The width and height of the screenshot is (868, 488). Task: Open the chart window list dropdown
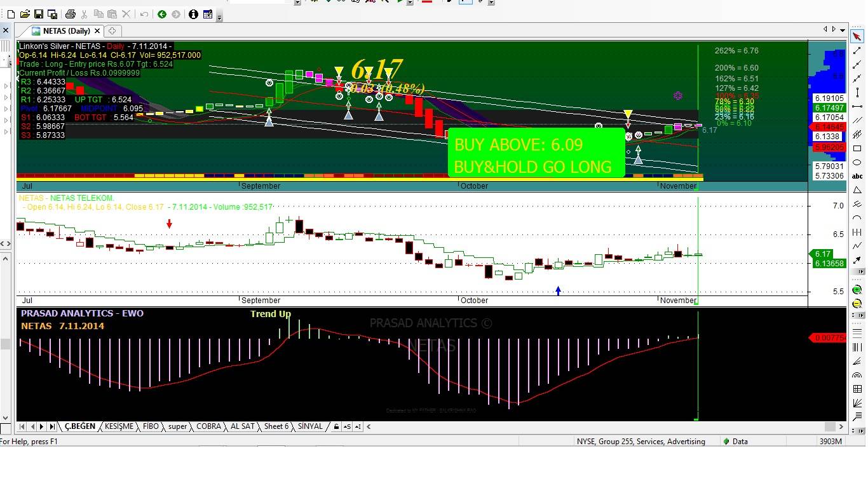click(843, 29)
